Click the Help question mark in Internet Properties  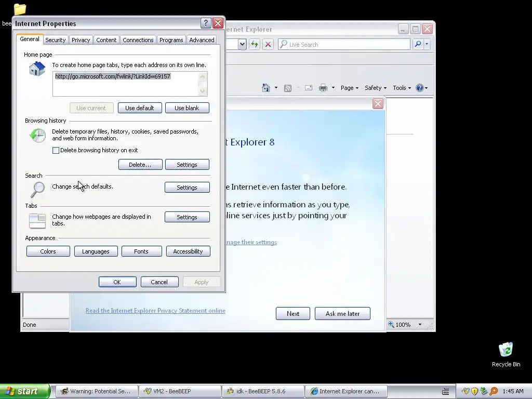pos(206,23)
